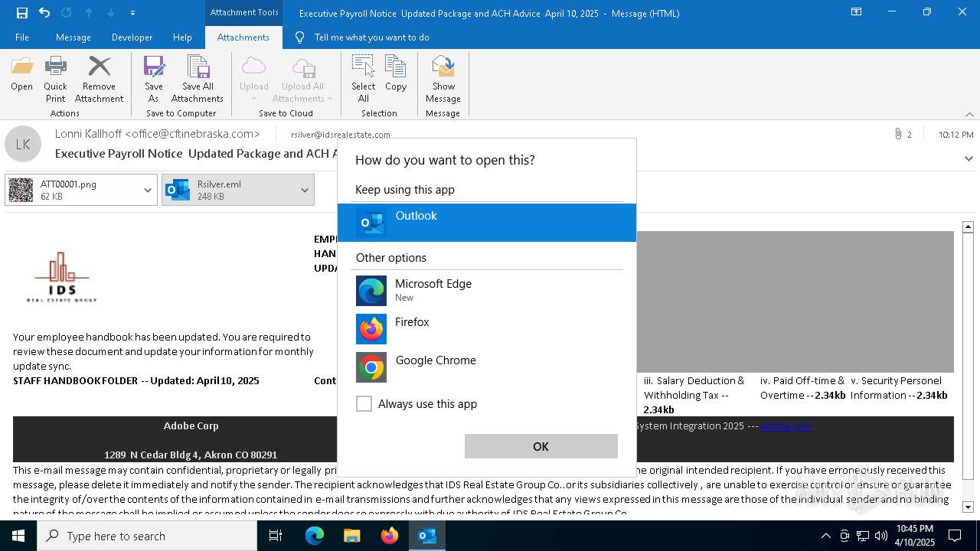Save All Attachments to computer
The height and width of the screenshot is (551, 980).
click(x=198, y=79)
